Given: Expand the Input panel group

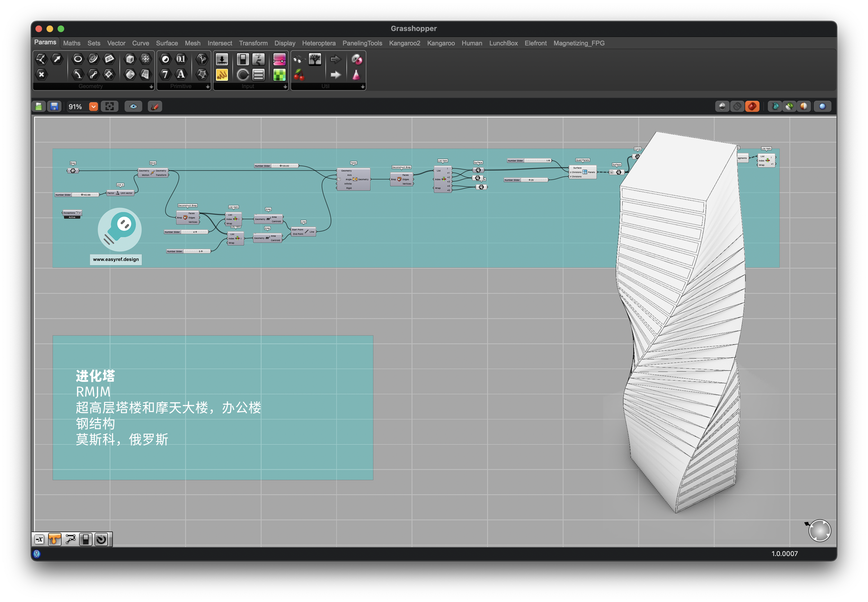Looking at the screenshot, I should pyautogui.click(x=285, y=87).
